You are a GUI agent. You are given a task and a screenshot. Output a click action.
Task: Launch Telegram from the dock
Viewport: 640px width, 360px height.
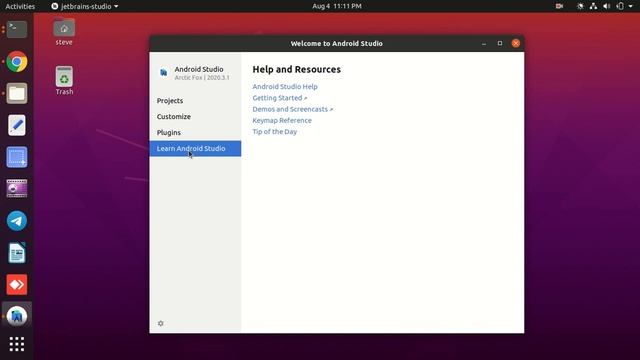pyautogui.click(x=17, y=221)
